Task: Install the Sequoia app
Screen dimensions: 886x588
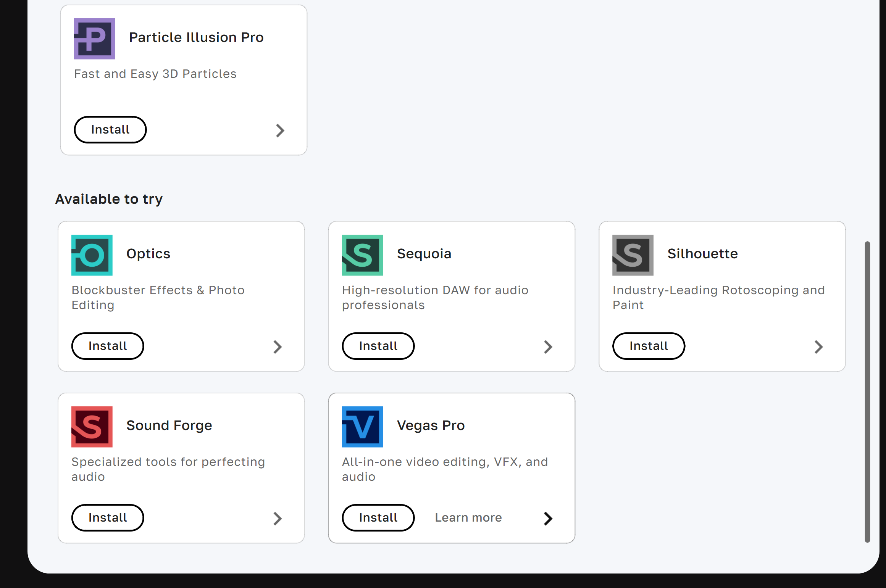Action: [x=378, y=346]
